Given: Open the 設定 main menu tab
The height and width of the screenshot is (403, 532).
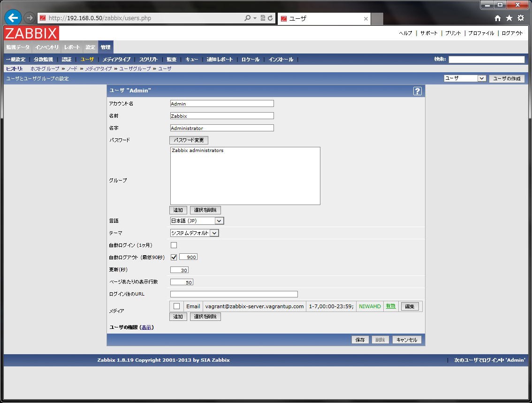Looking at the screenshot, I should click(90, 47).
